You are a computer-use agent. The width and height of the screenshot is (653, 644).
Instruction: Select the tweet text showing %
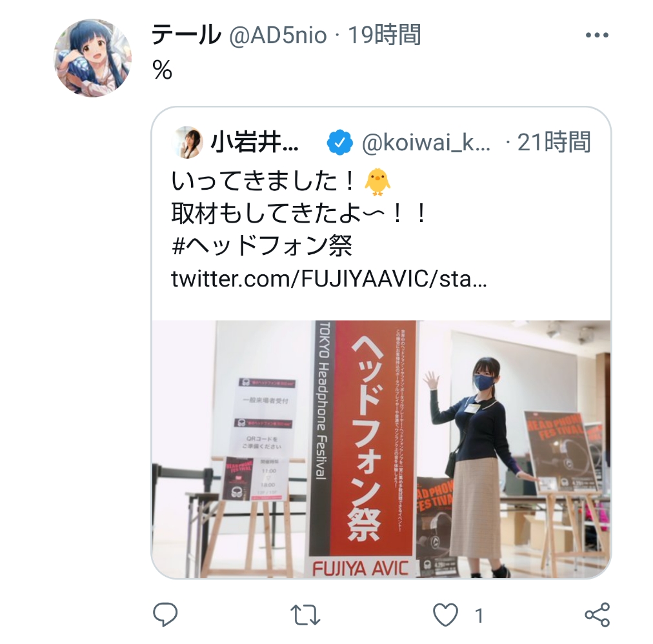click(162, 70)
